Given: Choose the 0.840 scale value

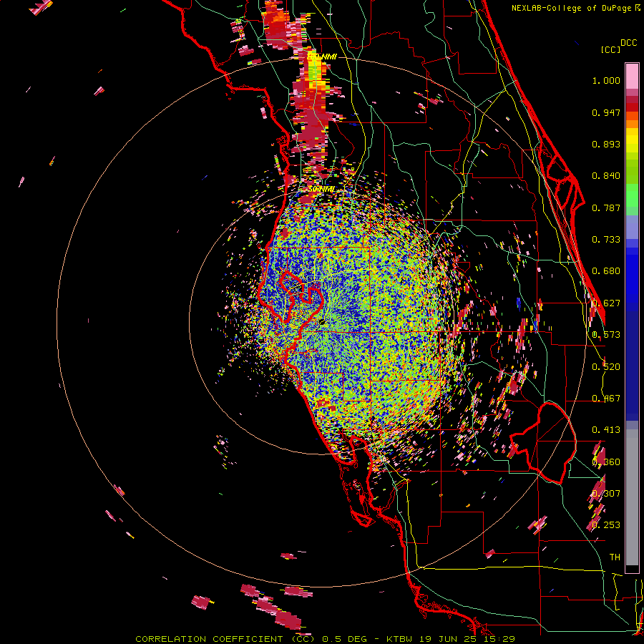Looking at the screenshot, I should pyautogui.click(x=606, y=176).
